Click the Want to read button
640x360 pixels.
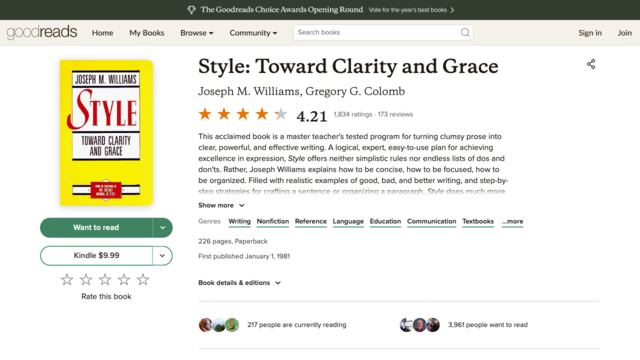pos(96,228)
